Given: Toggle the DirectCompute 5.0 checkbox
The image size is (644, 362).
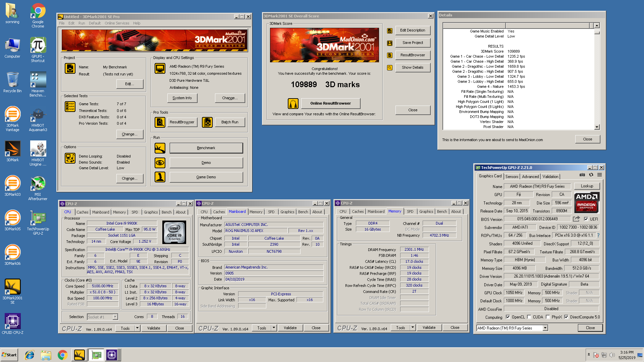Looking at the screenshot, I should click(566, 317).
